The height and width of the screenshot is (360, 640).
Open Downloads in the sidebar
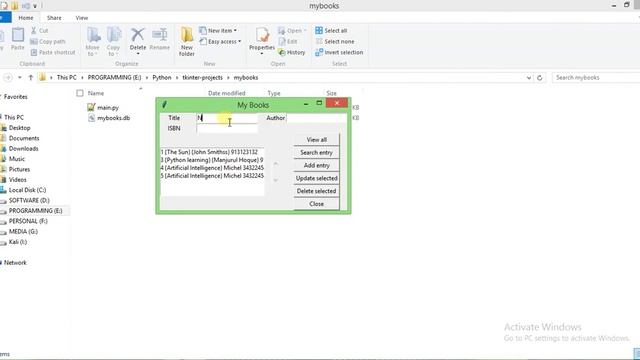point(23,149)
